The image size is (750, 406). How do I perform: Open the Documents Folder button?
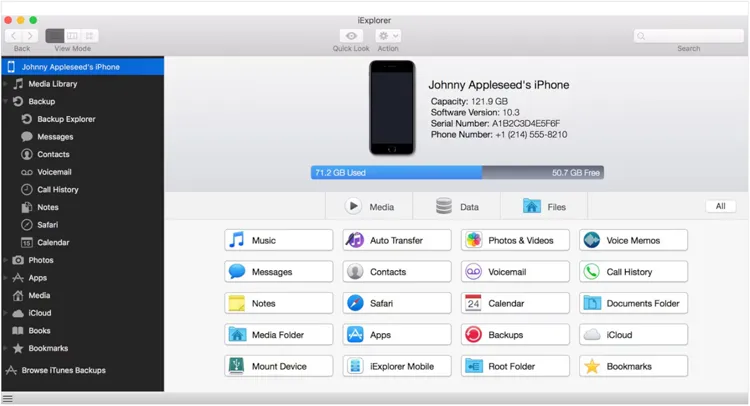633,303
